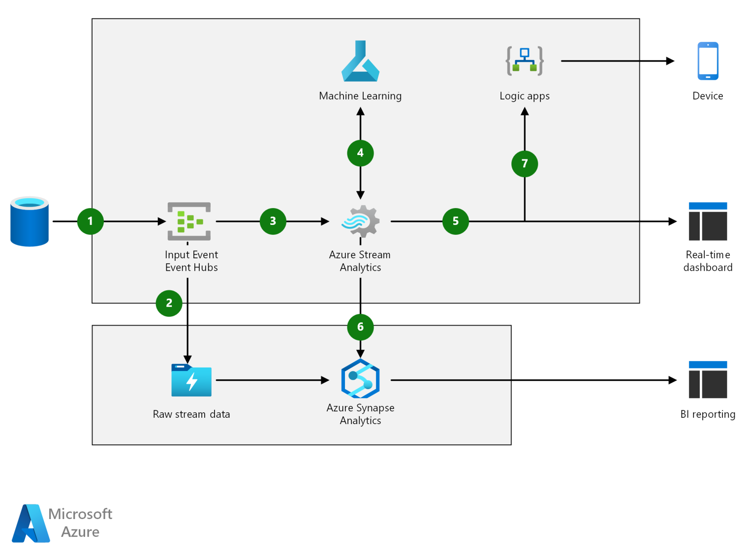Click the Azure Synapse Analytics hexagon icon

tap(360, 379)
